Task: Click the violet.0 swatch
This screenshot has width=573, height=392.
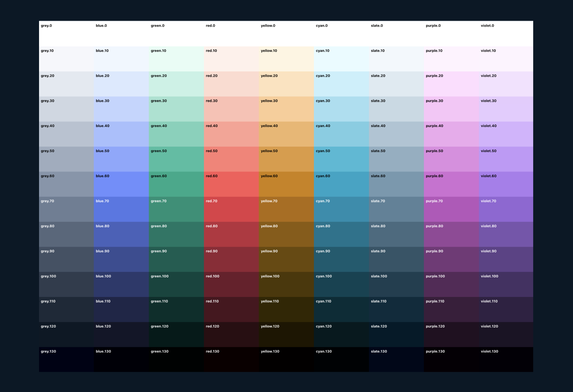Action: click(x=506, y=34)
